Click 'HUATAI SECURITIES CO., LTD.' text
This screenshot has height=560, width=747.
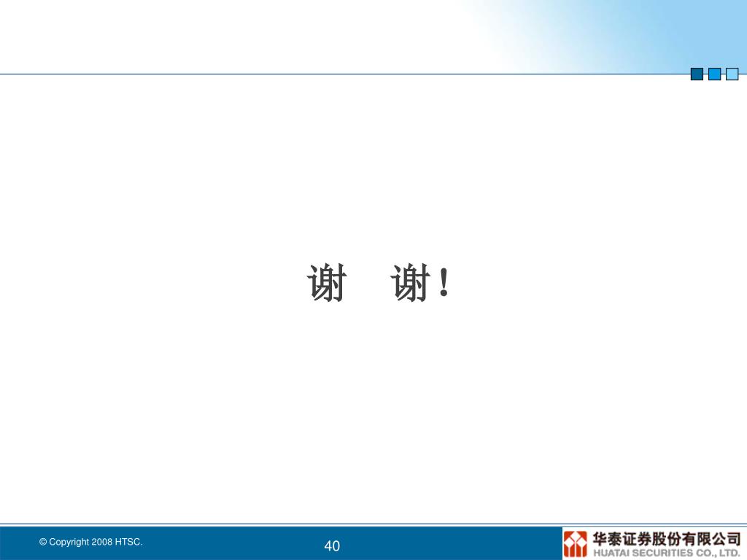(x=667, y=553)
